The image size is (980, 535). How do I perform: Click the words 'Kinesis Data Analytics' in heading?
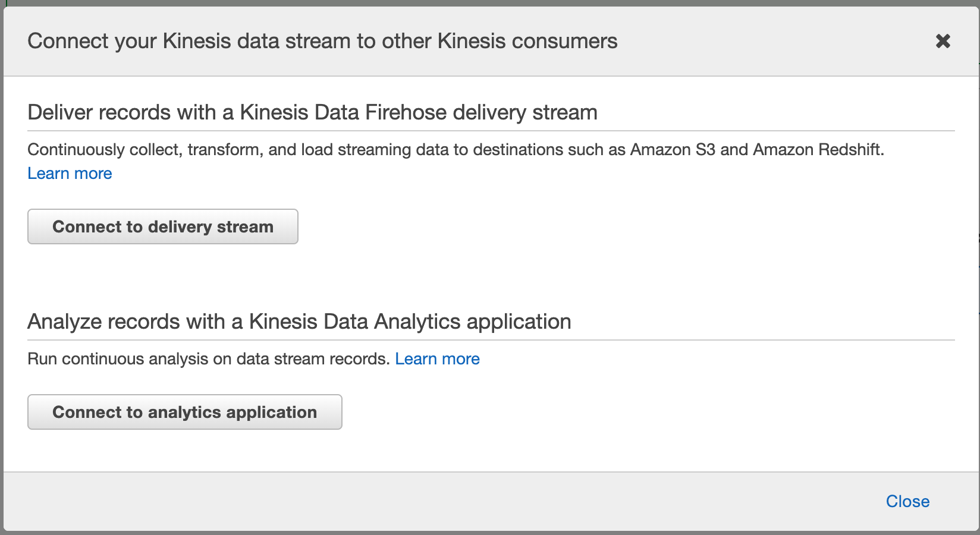click(x=354, y=322)
